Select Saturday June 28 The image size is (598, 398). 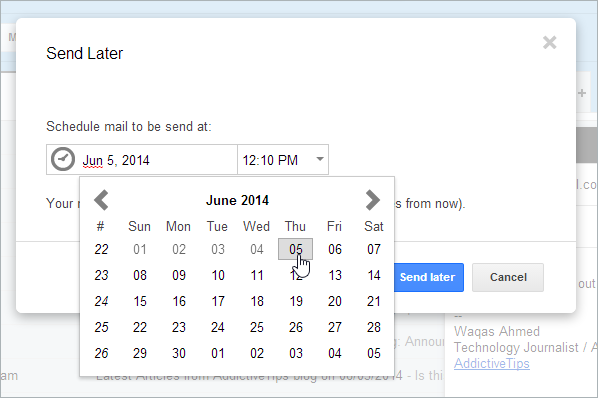(374, 327)
